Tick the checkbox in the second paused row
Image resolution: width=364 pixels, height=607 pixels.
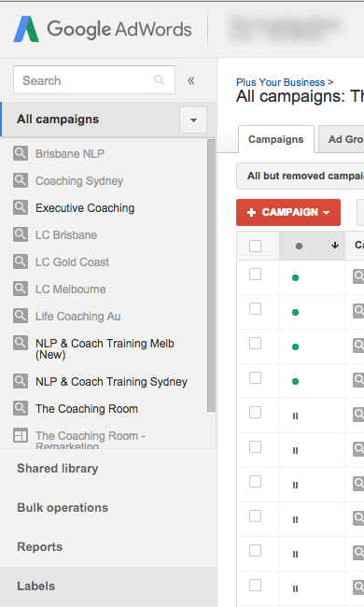256,446
